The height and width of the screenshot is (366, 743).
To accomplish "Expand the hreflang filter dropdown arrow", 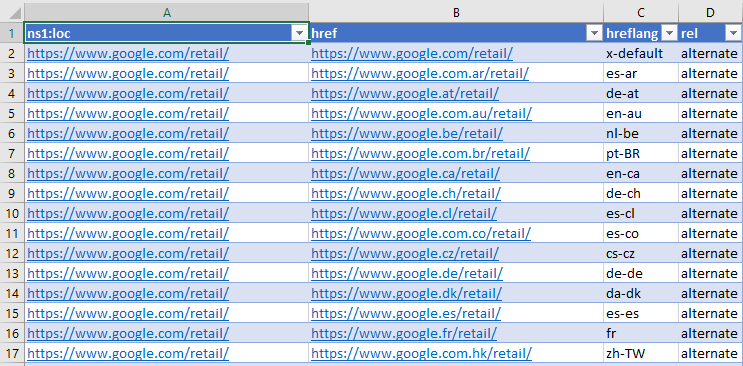I will [x=669, y=33].
